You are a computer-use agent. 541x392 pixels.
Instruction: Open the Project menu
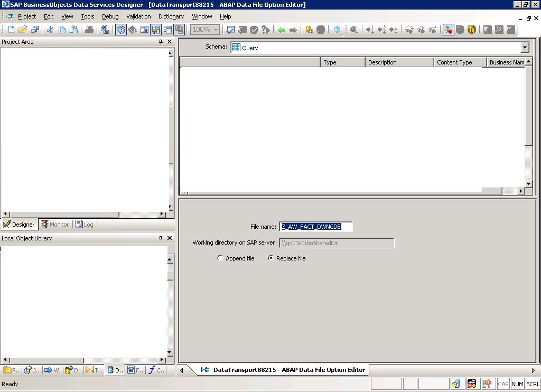point(27,16)
